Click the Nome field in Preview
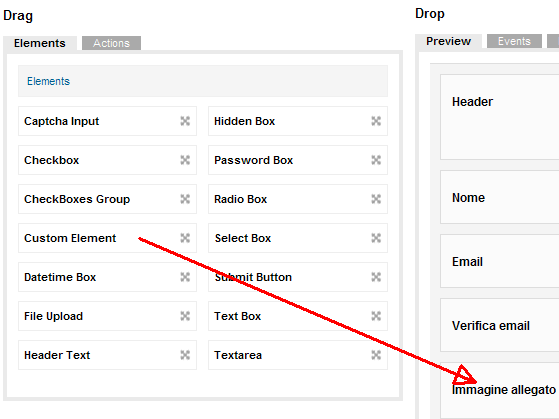 pos(500,197)
